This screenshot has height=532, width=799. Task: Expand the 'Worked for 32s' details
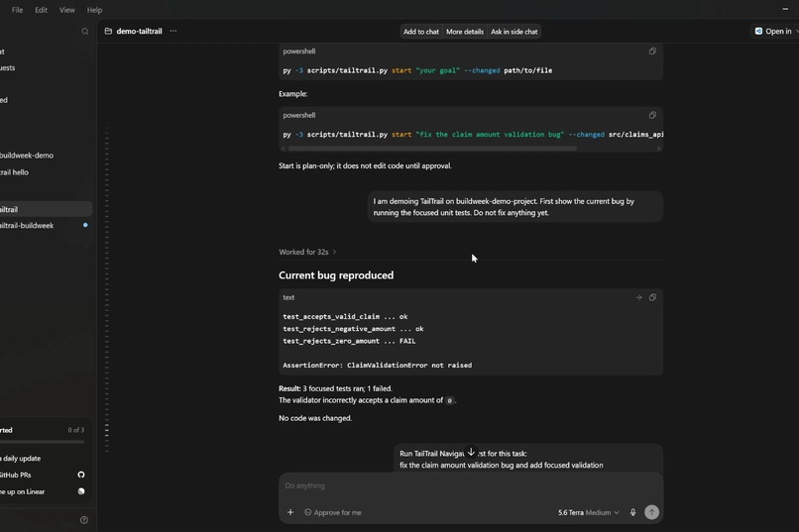pos(307,252)
